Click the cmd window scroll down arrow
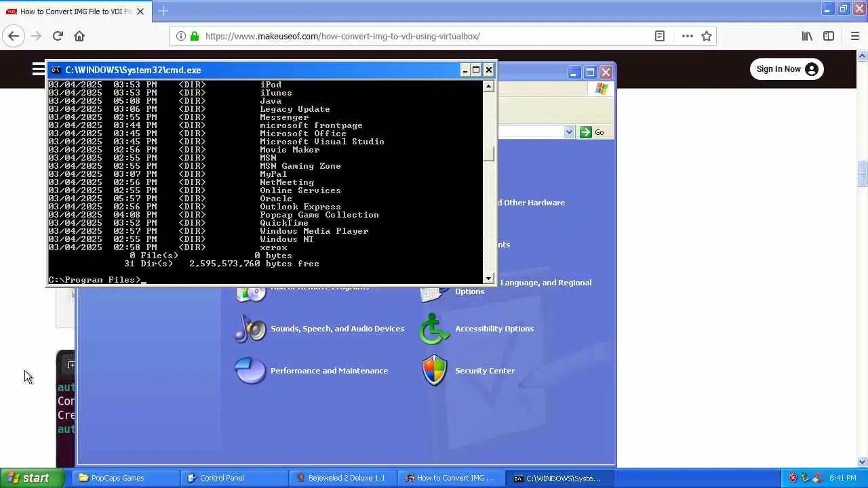868x488 pixels. (488, 278)
